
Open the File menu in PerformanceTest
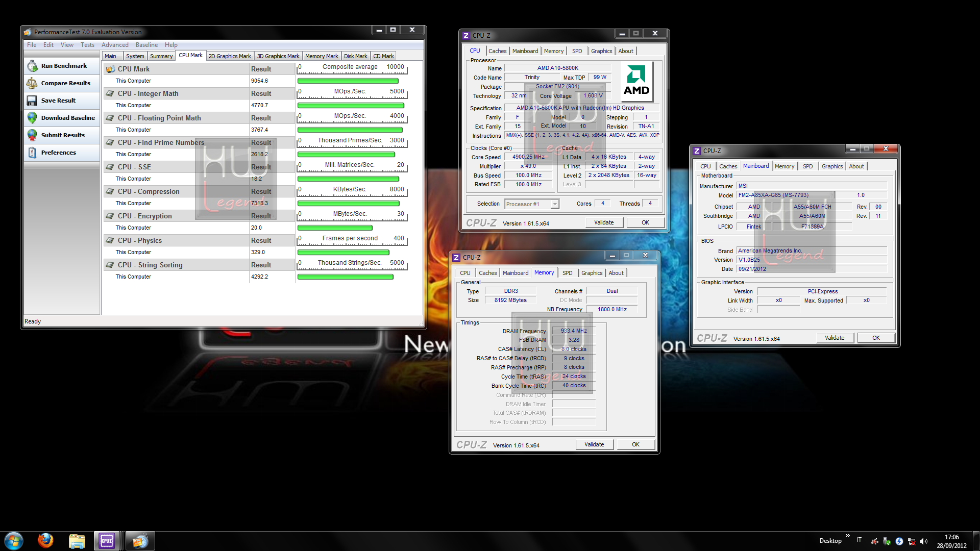(32, 45)
